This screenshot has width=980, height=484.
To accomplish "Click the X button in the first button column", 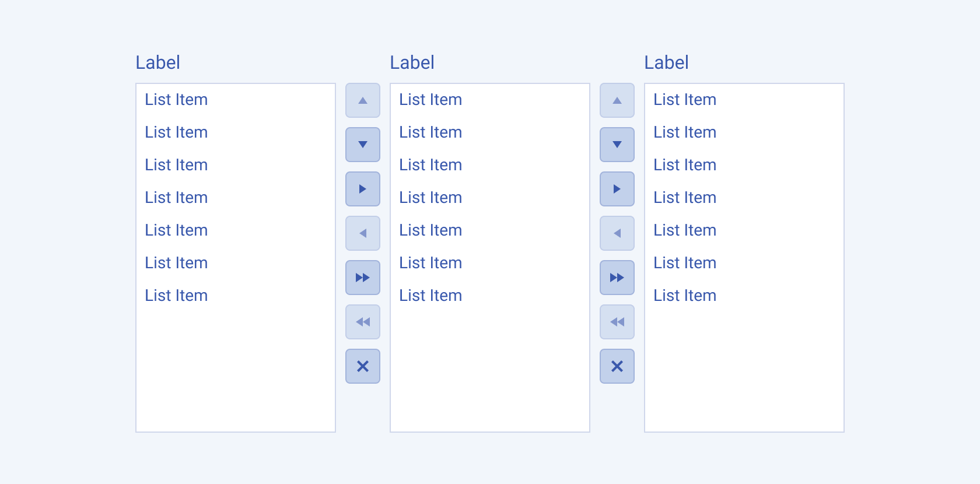I will coord(362,366).
